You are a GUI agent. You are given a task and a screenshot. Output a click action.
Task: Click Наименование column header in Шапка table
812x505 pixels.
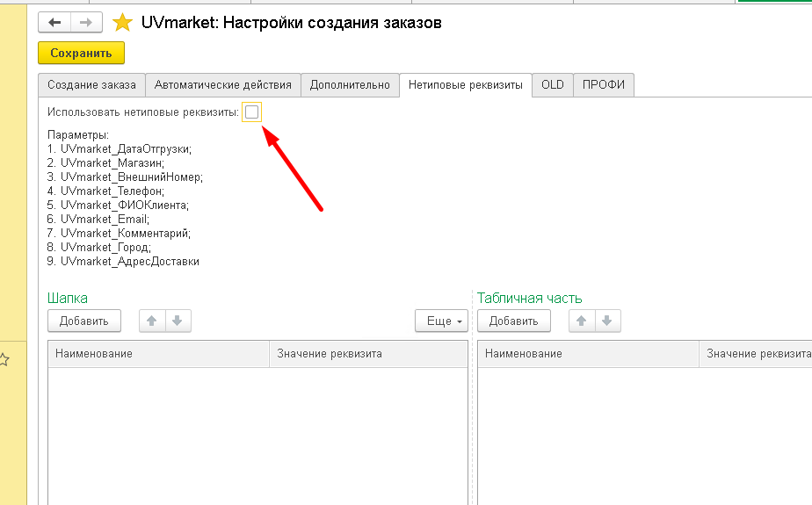point(158,354)
